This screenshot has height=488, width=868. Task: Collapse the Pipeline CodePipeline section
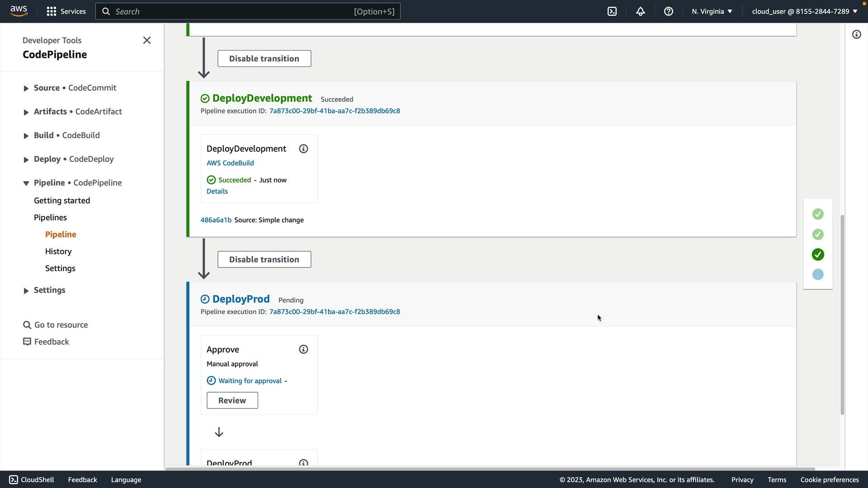26,183
